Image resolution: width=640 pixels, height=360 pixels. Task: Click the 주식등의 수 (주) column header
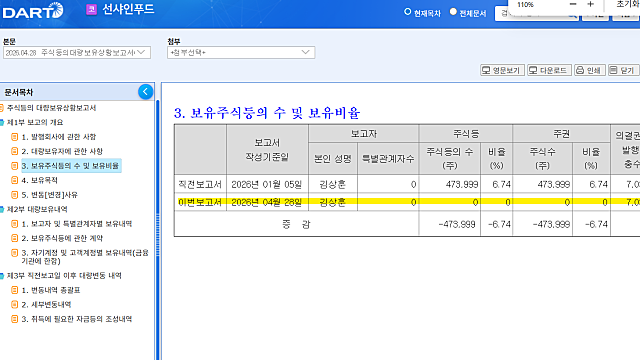tap(449, 159)
